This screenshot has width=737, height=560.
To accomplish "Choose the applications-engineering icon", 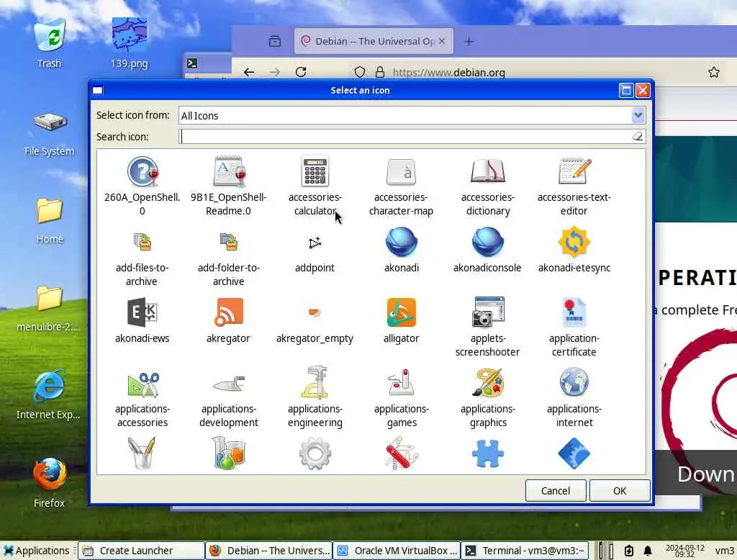I will tap(315, 383).
